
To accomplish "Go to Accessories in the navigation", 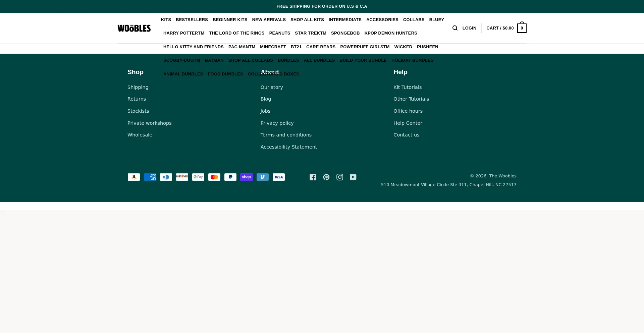I will point(382,20).
